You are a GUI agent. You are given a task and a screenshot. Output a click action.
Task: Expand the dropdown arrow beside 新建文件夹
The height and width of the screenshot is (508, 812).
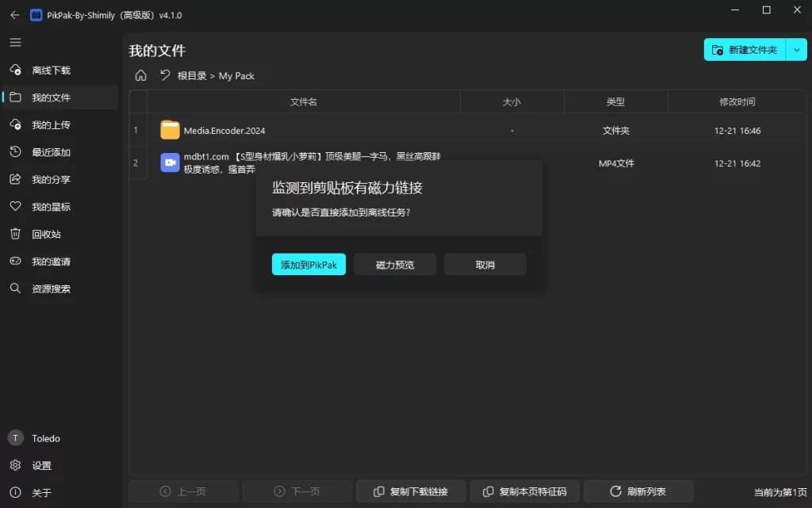[x=796, y=50]
